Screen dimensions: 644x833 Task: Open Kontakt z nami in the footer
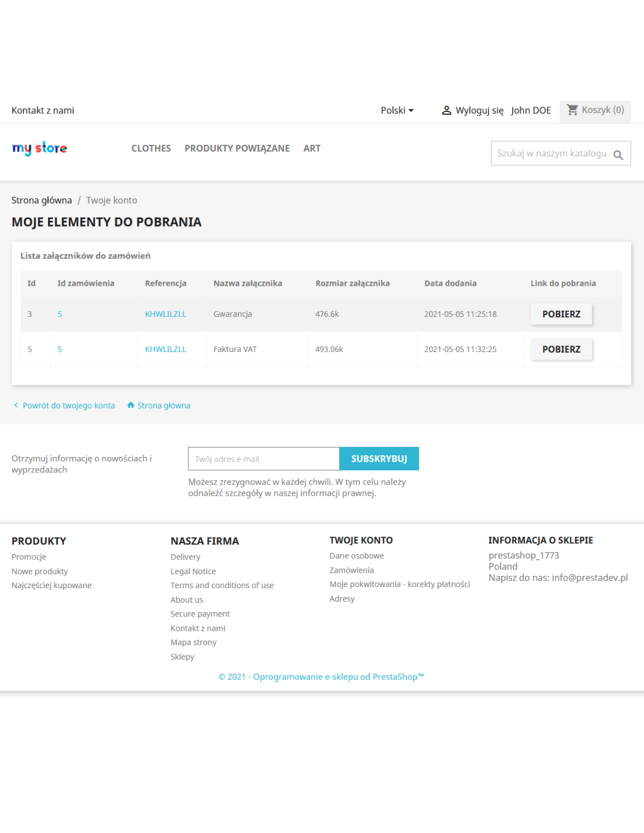(198, 628)
